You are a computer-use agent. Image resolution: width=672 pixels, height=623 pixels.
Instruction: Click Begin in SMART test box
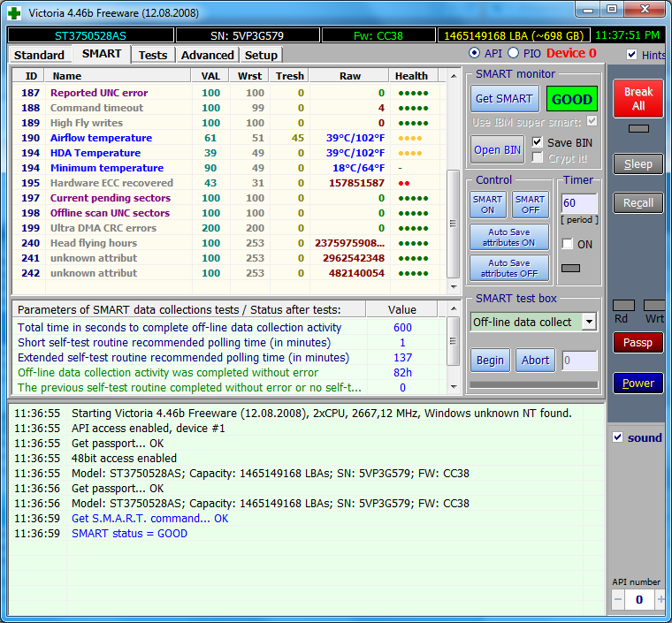pos(490,360)
